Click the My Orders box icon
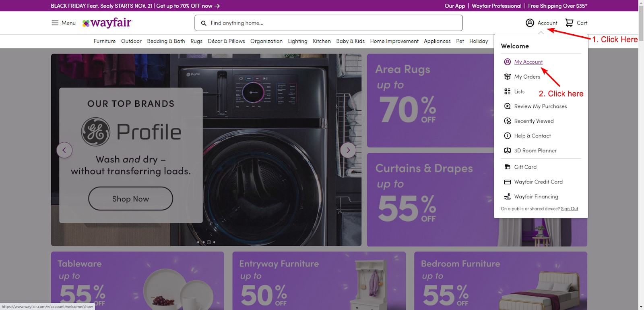The image size is (644, 310). click(x=508, y=77)
